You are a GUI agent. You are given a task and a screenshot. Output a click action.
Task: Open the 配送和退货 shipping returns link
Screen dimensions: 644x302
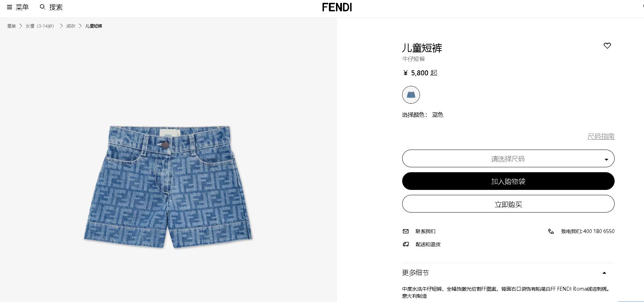[x=428, y=244]
